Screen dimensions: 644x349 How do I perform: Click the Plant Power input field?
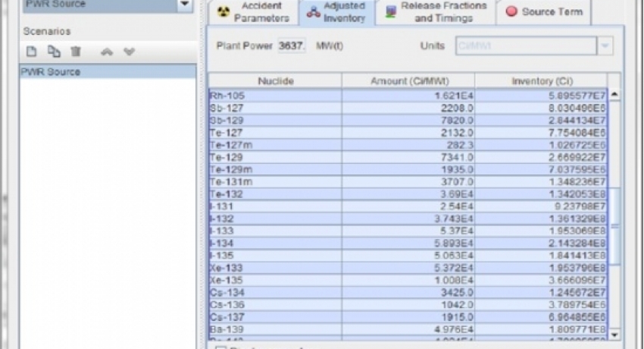pos(292,46)
